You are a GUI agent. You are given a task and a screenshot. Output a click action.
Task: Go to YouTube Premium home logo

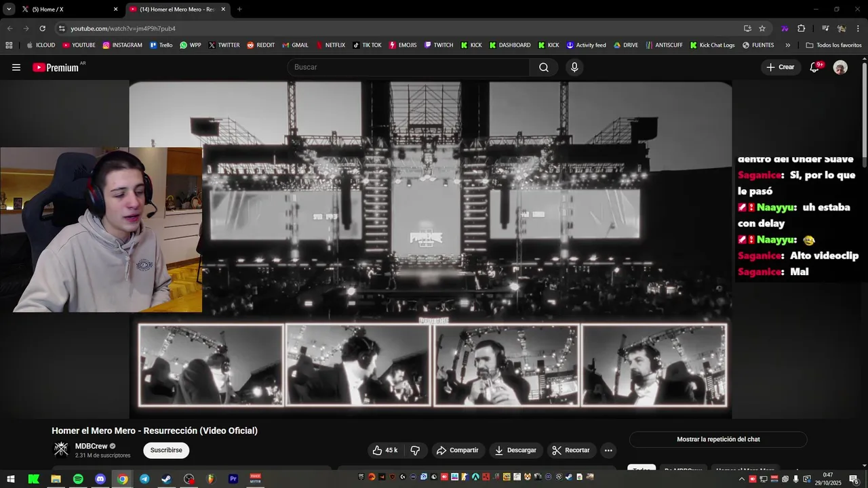point(56,67)
